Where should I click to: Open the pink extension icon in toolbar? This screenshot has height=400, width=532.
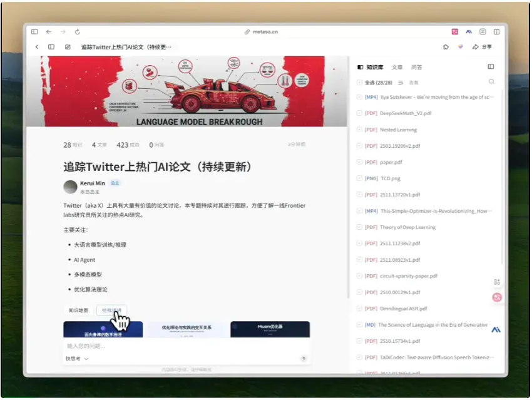[x=455, y=31]
